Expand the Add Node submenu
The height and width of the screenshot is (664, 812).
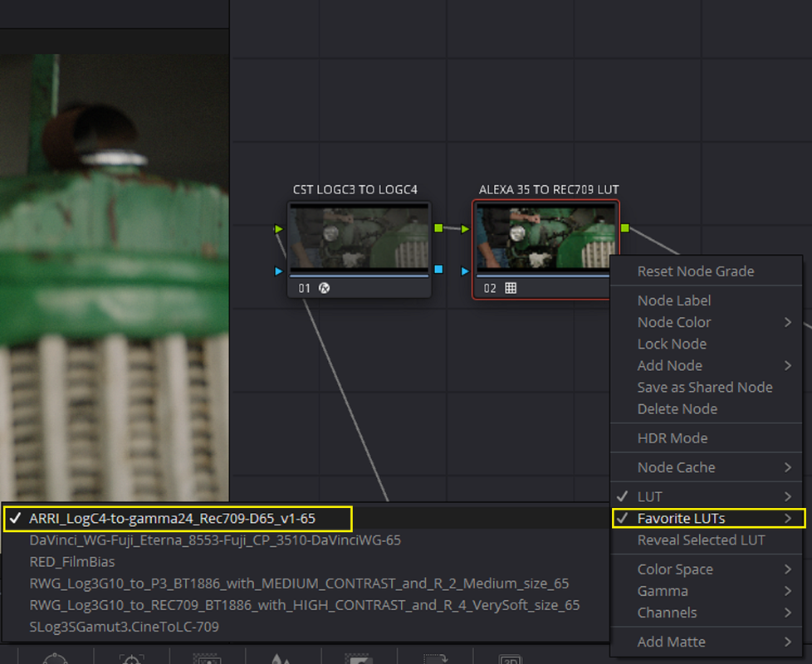click(x=707, y=366)
